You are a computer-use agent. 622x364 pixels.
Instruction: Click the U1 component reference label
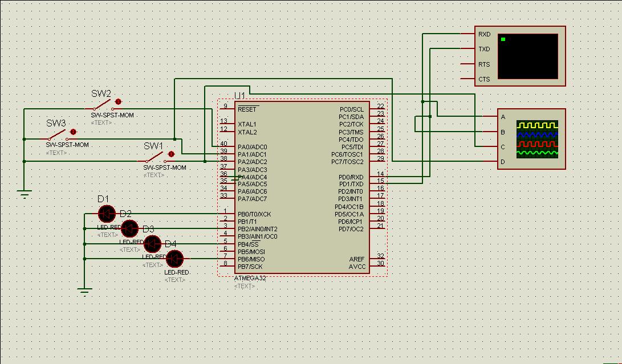click(x=240, y=95)
